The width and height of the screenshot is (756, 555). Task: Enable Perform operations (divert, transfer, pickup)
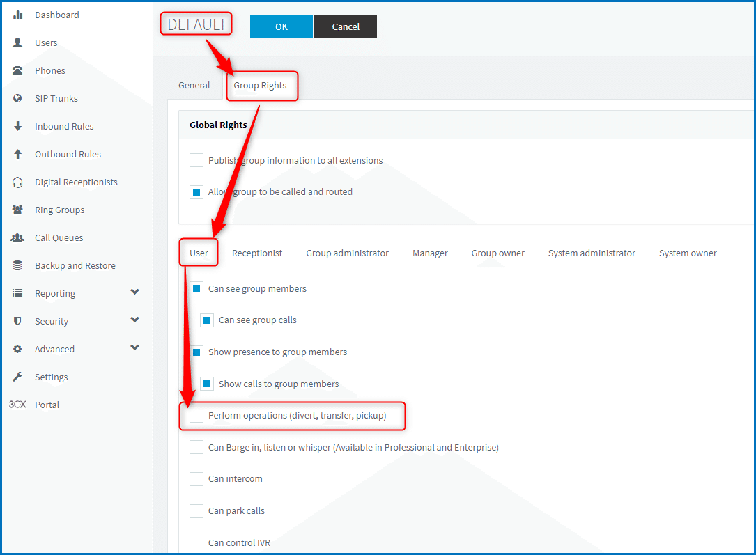196,416
